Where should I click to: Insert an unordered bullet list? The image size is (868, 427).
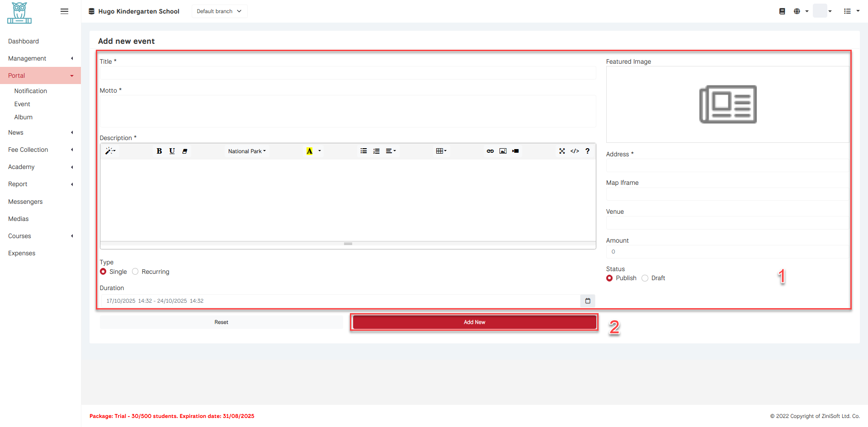click(x=363, y=151)
